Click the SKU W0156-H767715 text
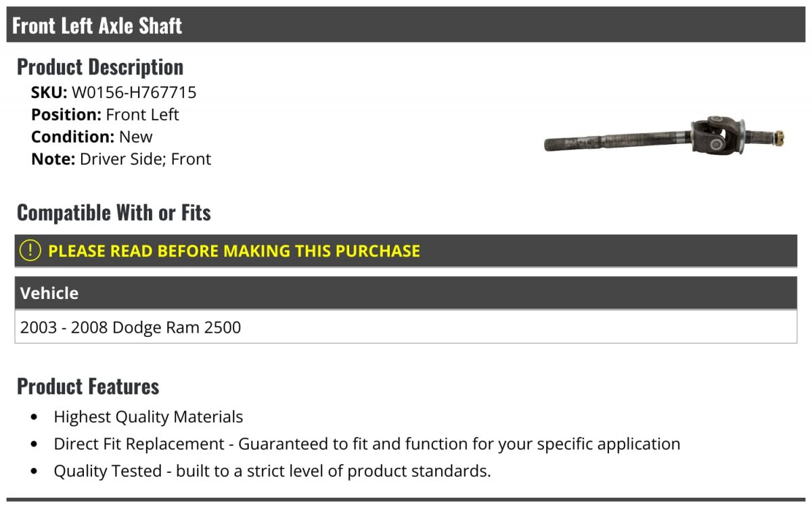812x508 pixels. [114, 93]
